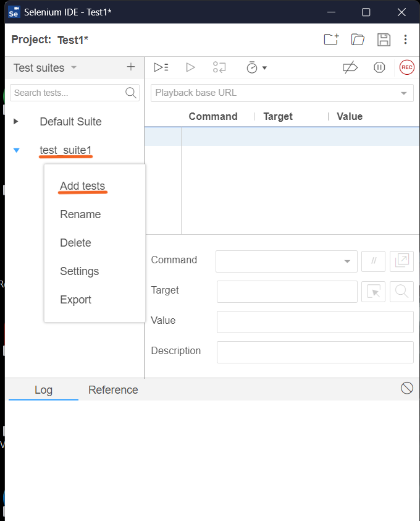Screen dimensions: 420x521
Task: Save the project
Action: pos(384,40)
